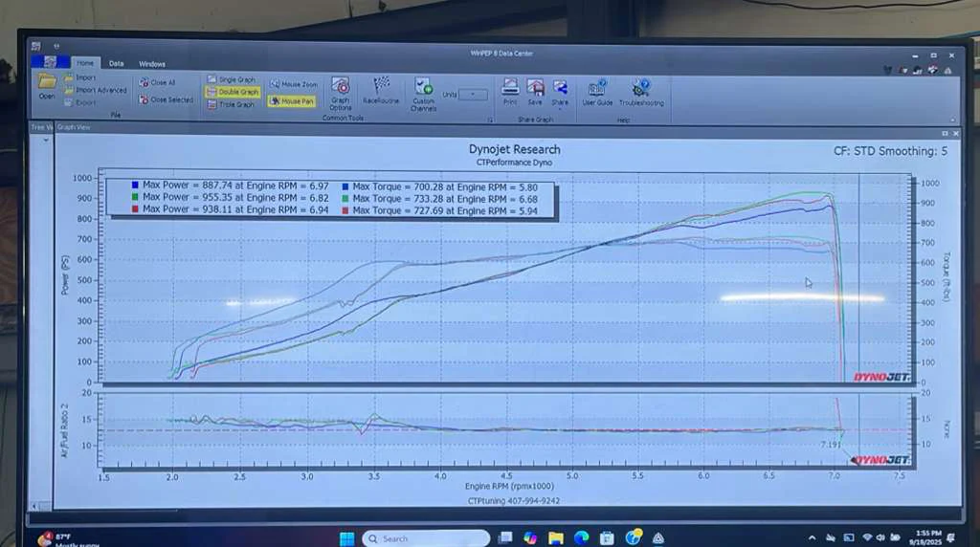Open the Share graph dropdown
Viewport: 980px width, 547px height.
click(560, 93)
